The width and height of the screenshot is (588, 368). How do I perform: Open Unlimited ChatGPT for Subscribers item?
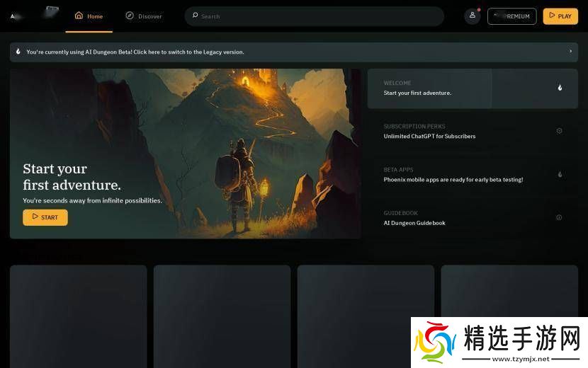(x=429, y=136)
